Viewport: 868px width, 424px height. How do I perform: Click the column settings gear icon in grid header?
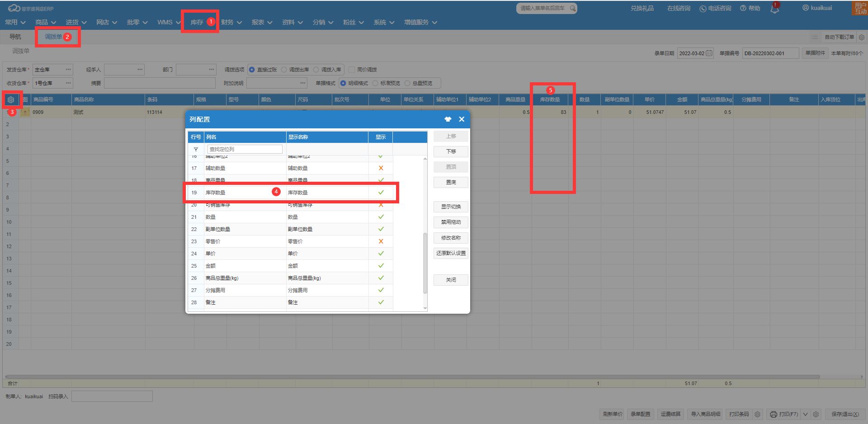(x=11, y=99)
